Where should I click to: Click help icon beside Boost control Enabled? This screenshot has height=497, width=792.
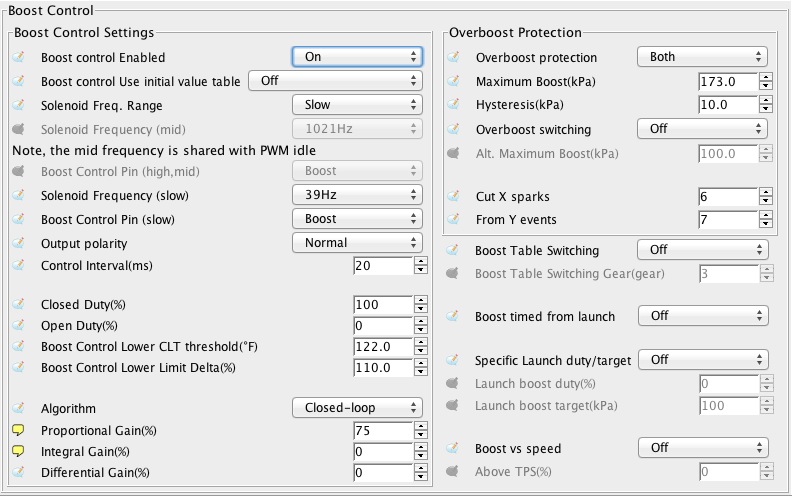pos(18,57)
